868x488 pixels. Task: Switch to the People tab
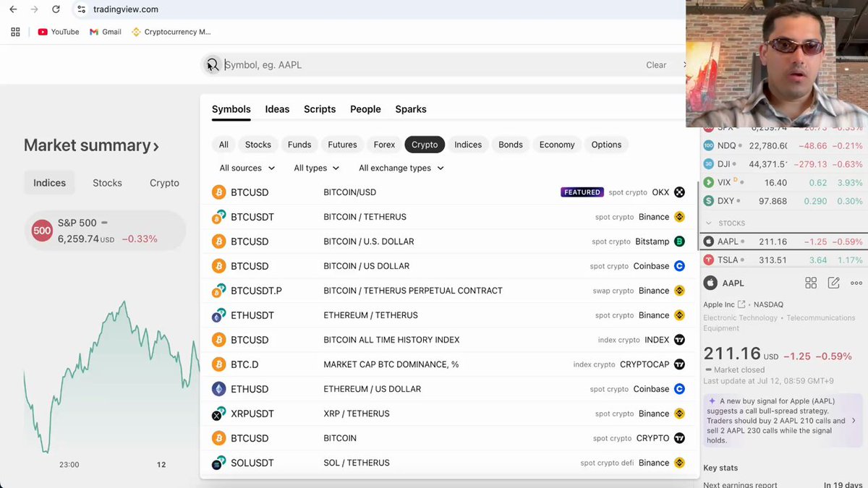(365, 109)
